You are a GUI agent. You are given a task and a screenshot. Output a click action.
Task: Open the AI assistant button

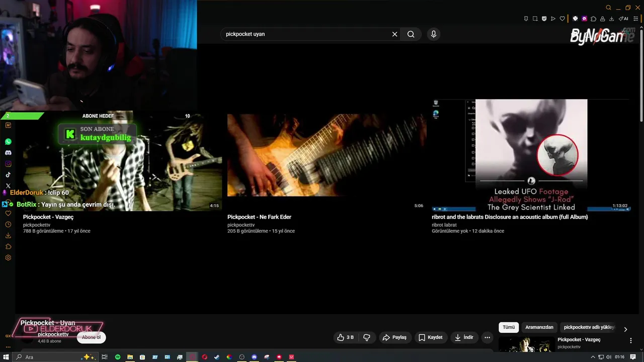[x=623, y=19]
